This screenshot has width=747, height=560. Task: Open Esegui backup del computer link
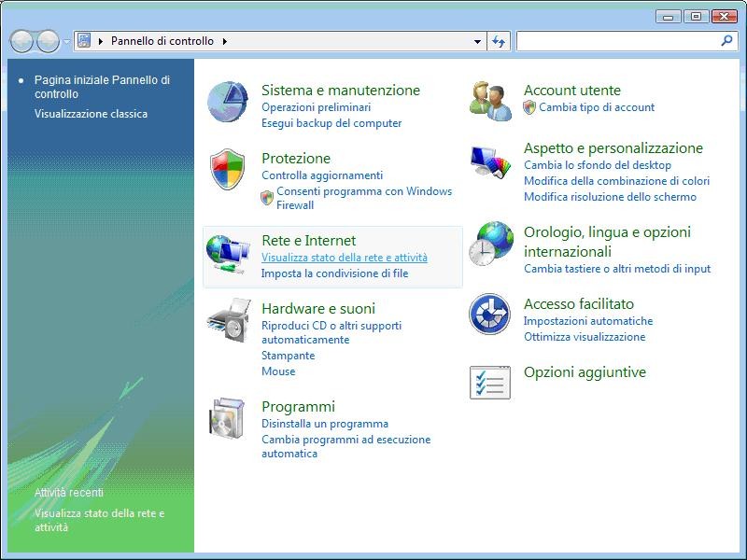click(331, 123)
